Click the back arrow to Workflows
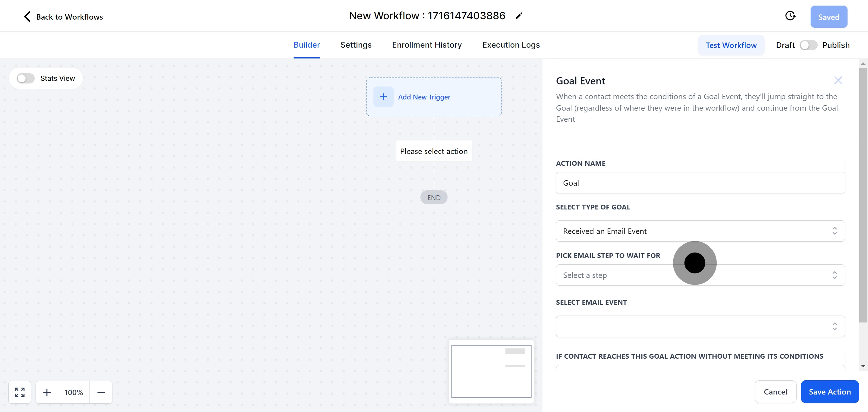This screenshot has height=412, width=868. pos(27,17)
